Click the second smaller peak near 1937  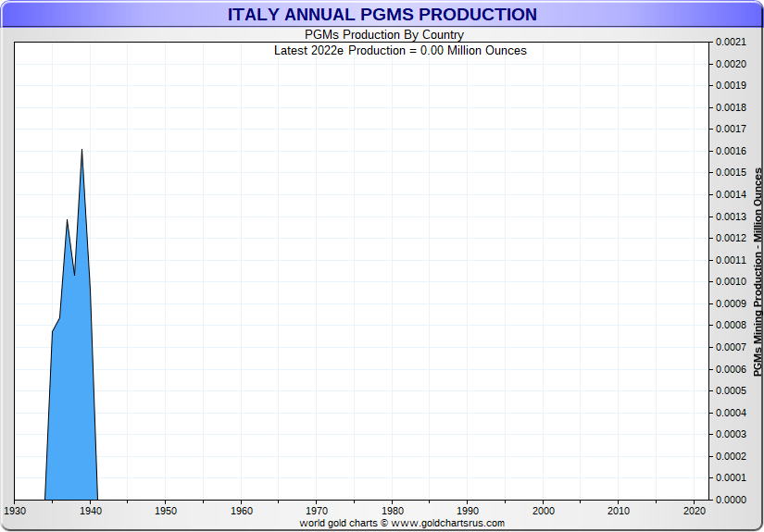67,221
